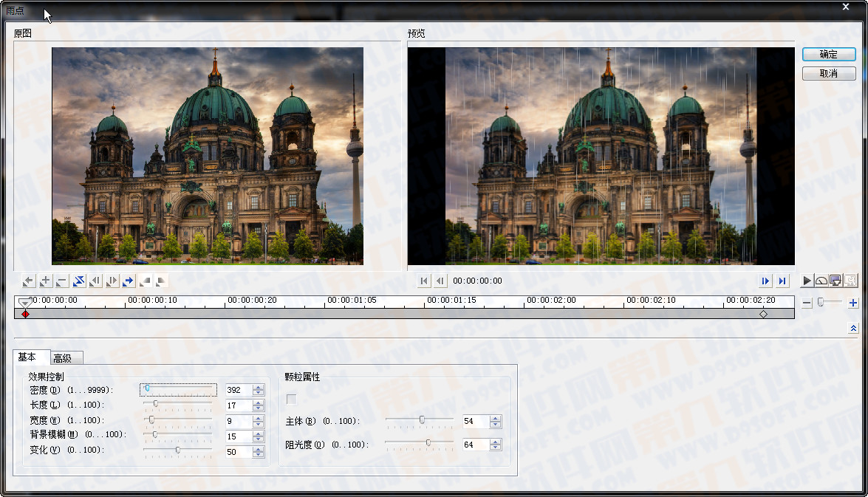Toggle the 颗粒属性 checkbox
The height and width of the screenshot is (497, 868).
291,399
